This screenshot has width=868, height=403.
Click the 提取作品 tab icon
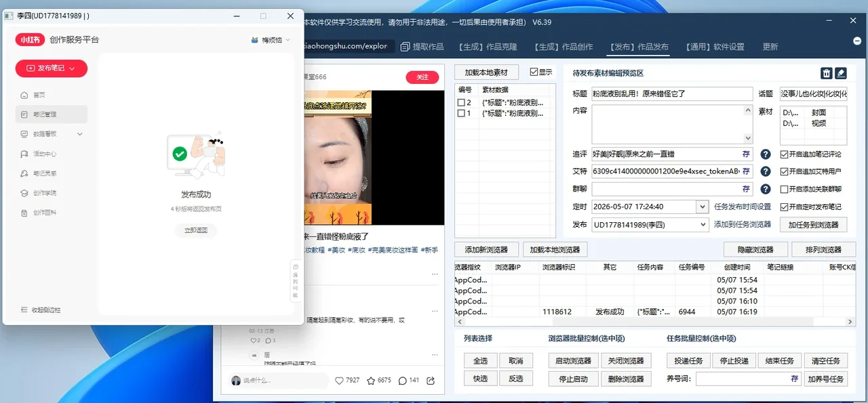click(x=406, y=47)
